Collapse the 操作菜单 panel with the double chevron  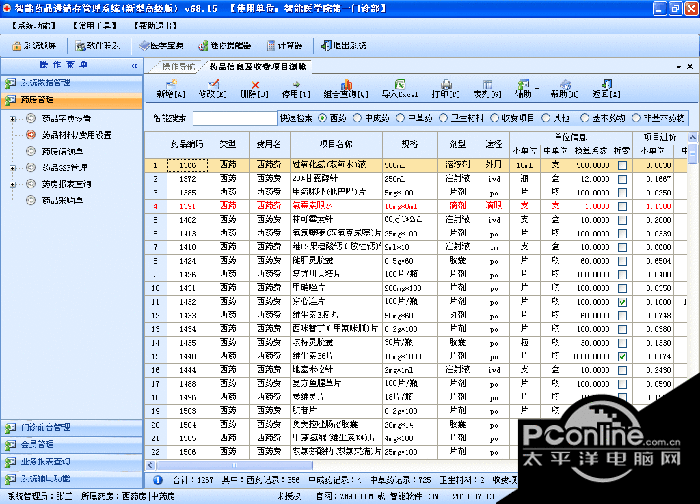[134, 65]
